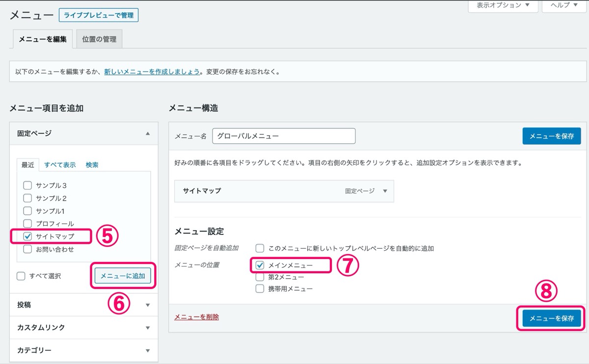The height and width of the screenshot is (364, 589).
Task: Check the プロフィール page checkbox
Action: click(x=27, y=224)
